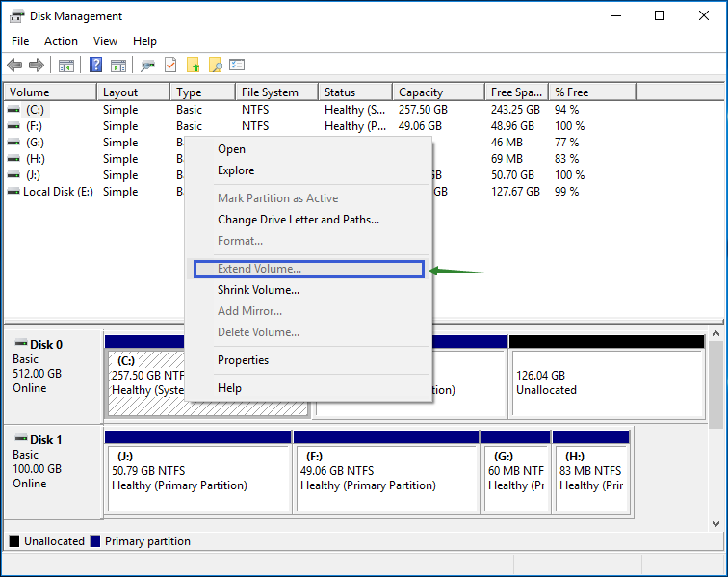This screenshot has width=728, height=577.
Task: Sort list by File System column
Action: point(270,92)
